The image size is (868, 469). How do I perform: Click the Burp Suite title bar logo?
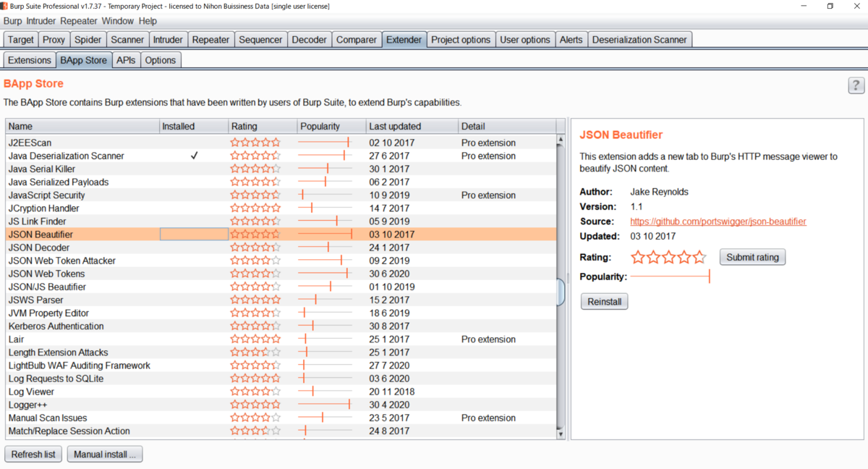coord(4,6)
